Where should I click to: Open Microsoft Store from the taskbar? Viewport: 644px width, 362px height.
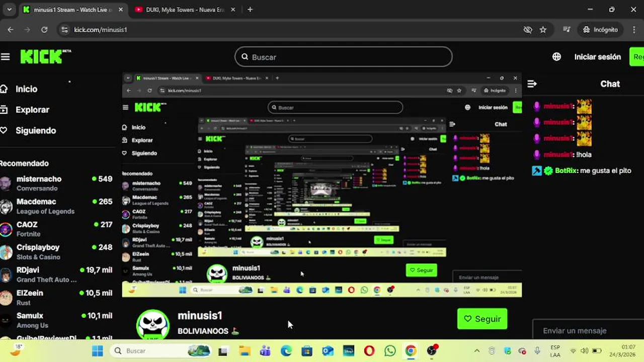coord(307,351)
